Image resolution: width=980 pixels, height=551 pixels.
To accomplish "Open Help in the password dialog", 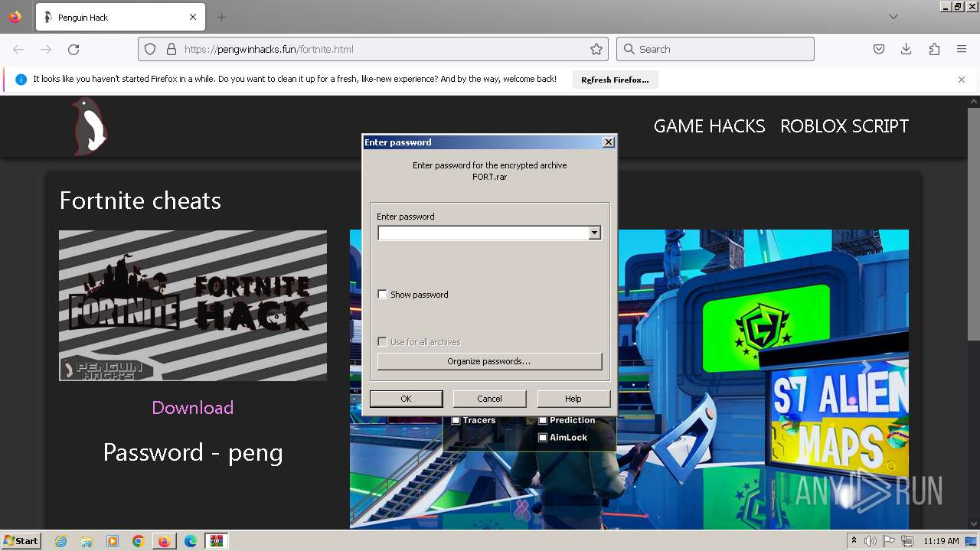I will click(573, 399).
